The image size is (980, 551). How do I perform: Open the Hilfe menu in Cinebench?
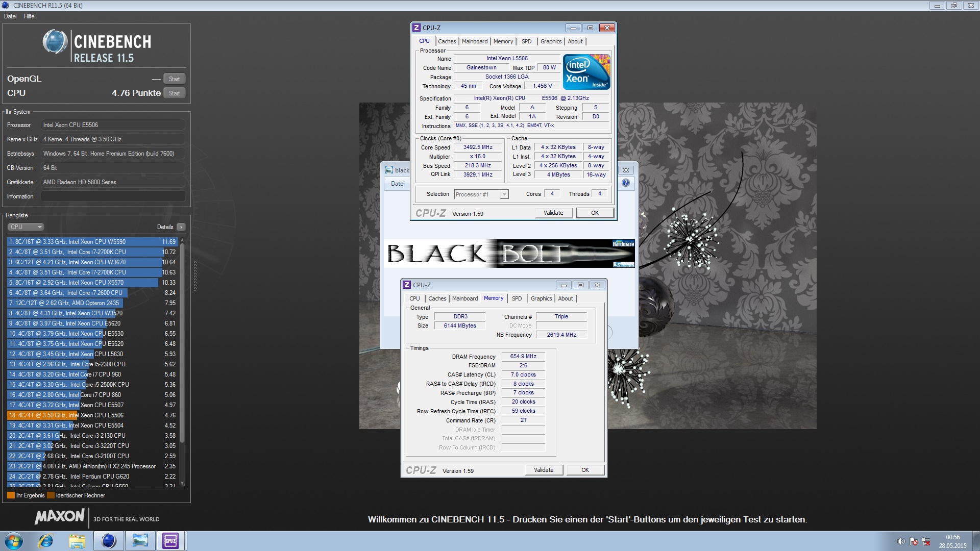[x=29, y=16]
